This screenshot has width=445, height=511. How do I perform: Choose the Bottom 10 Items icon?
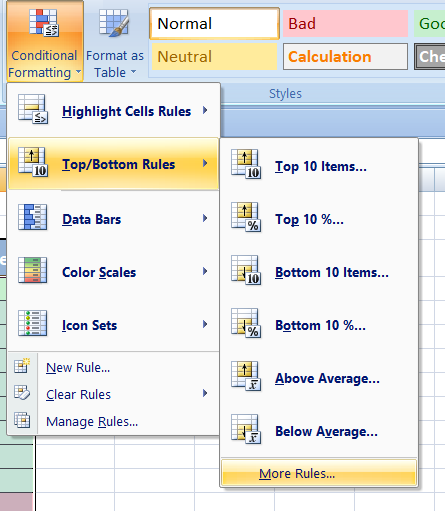246,270
